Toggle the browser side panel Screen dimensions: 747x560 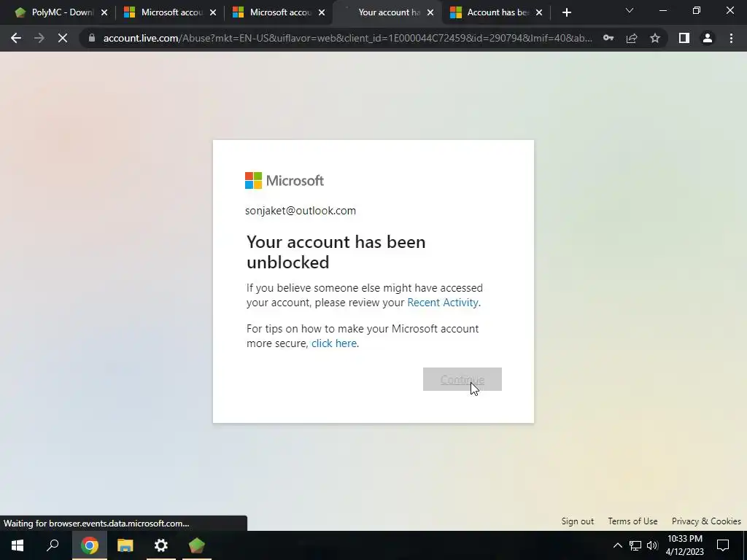click(684, 38)
